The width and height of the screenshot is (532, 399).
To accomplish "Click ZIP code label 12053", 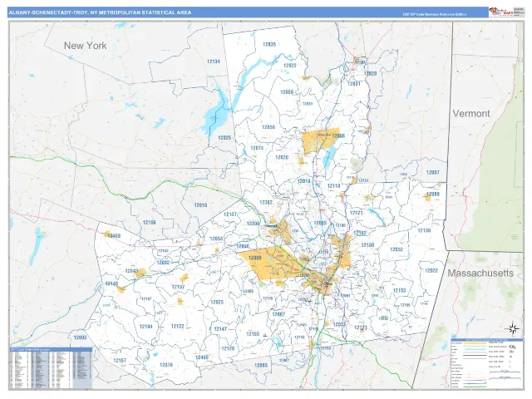I will [x=216, y=239].
